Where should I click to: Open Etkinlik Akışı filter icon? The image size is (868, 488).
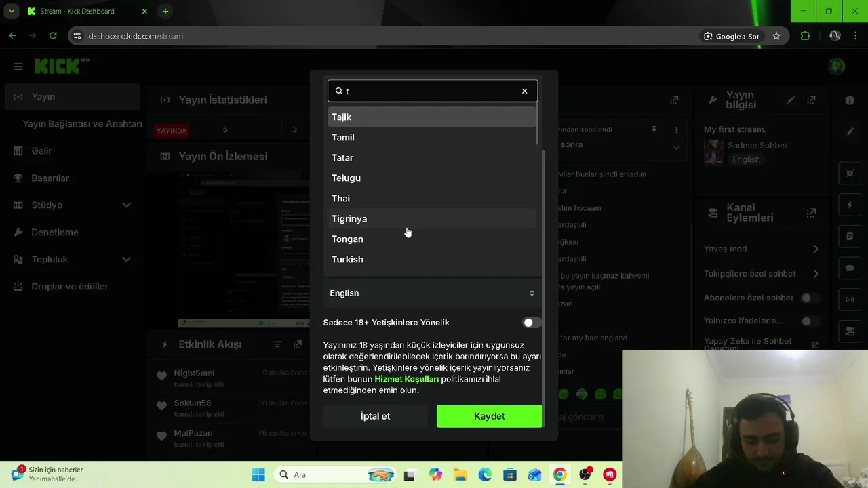[x=277, y=344]
